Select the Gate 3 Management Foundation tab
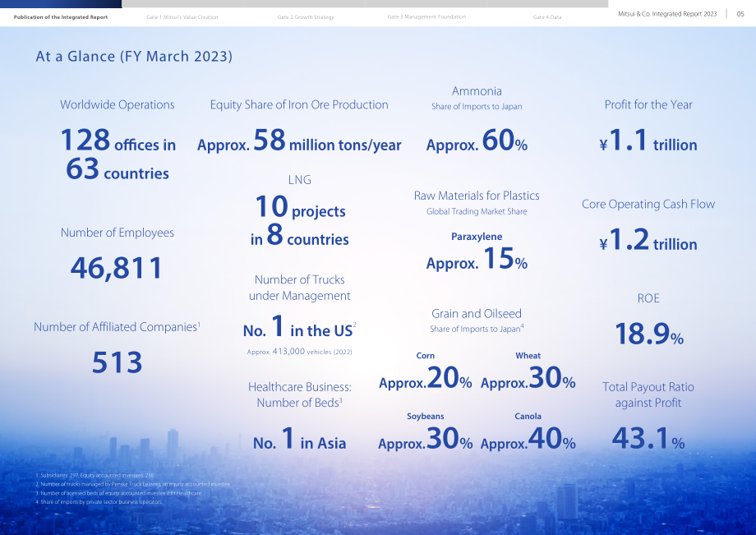Viewport: 756px width, 535px height. (426, 17)
